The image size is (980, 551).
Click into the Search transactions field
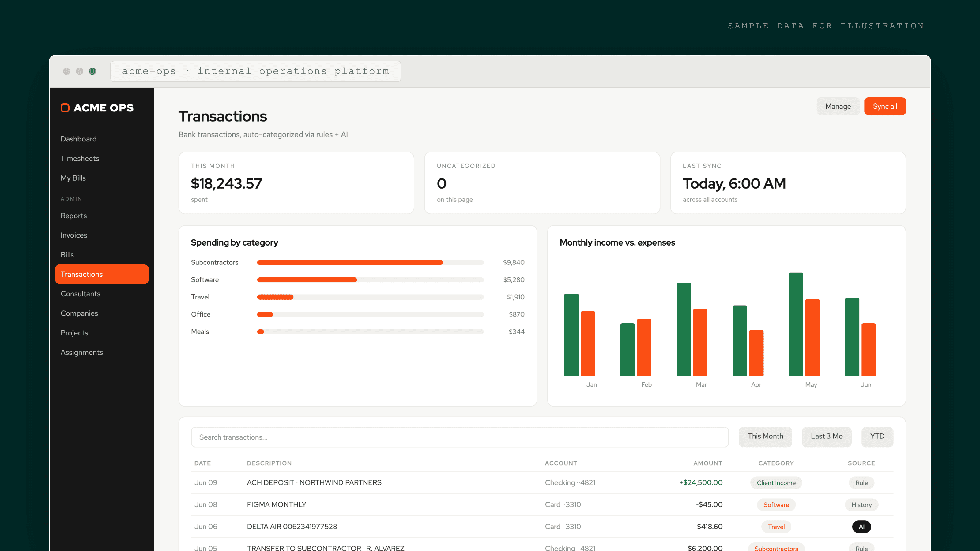coord(460,437)
